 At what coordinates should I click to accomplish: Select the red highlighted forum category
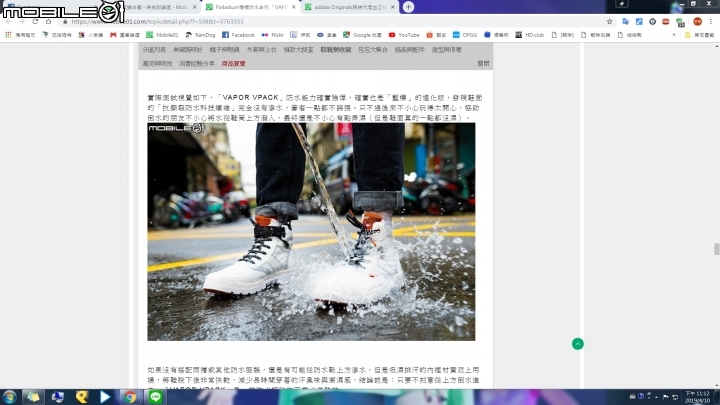coord(233,64)
